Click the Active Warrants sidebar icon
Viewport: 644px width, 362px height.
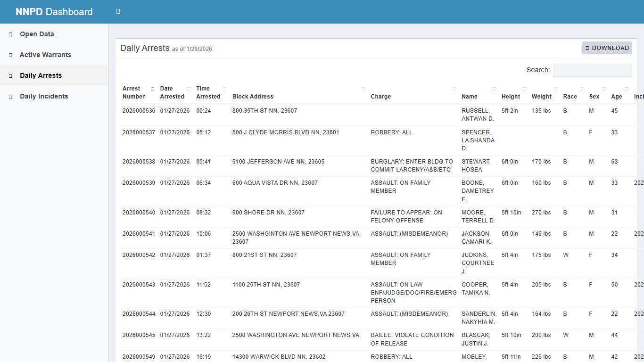(x=10, y=55)
